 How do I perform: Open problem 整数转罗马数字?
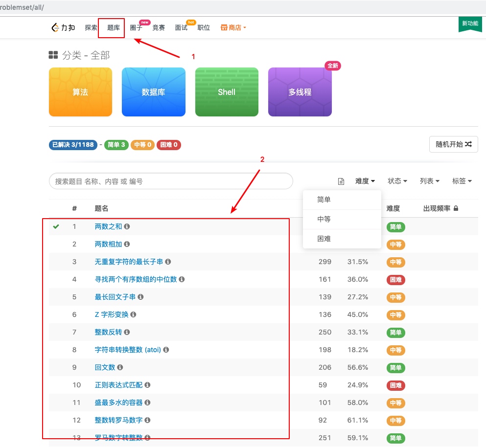(118, 420)
